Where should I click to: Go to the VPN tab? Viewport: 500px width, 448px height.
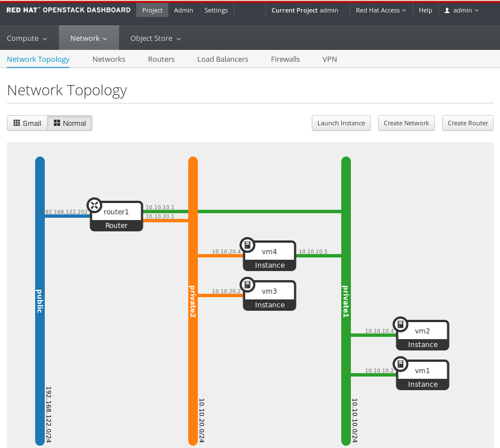330,60
